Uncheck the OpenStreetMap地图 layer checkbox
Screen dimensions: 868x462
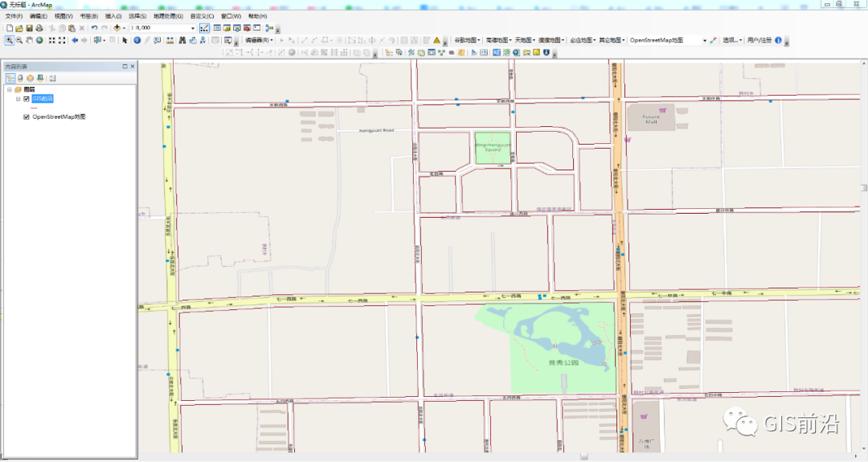[26, 117]
